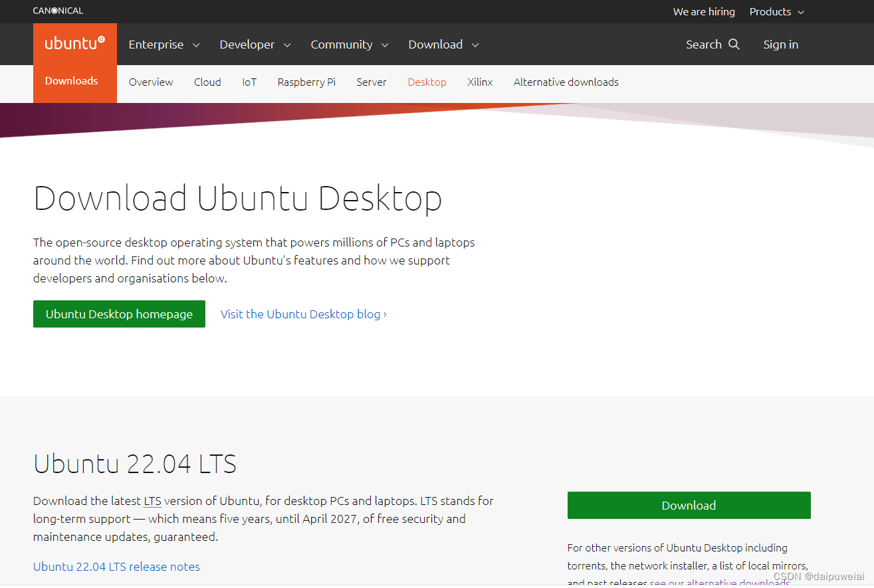The height and width of the screenshot is (588, 874).
Task: Open the We are hiring link
Action: (704, 12)
